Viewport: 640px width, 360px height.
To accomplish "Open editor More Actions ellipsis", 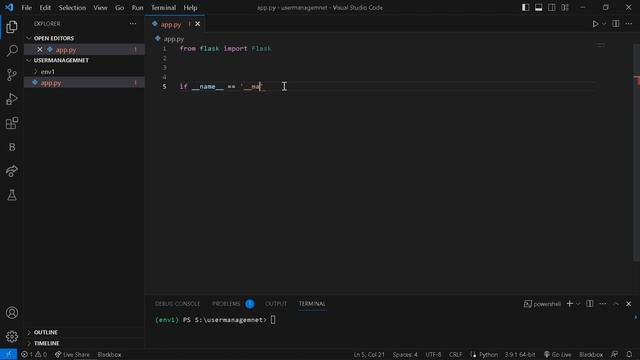I will point(629,24).
